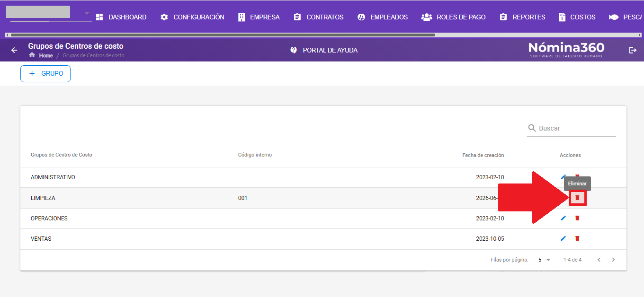Select the VENTAS row name
644x297 pixels.
click(41, 239)
